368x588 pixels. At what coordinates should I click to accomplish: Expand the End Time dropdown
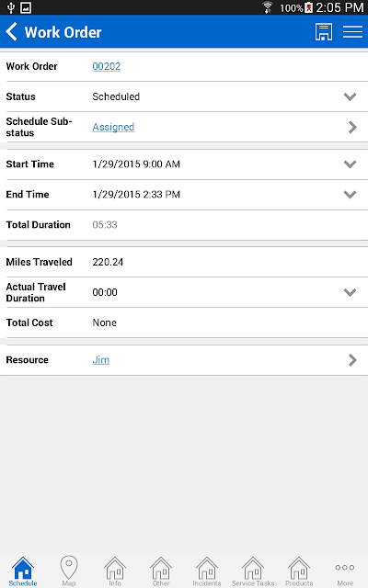coord(350,195)
